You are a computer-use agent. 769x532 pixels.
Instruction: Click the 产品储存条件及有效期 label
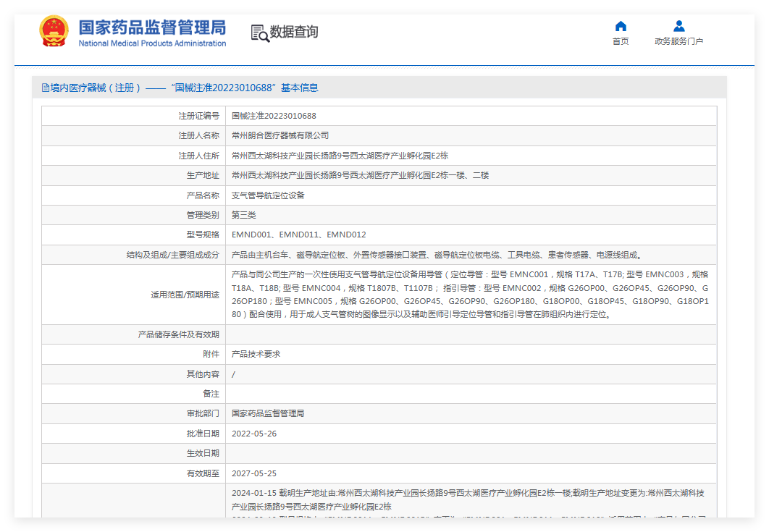(179, 334)
